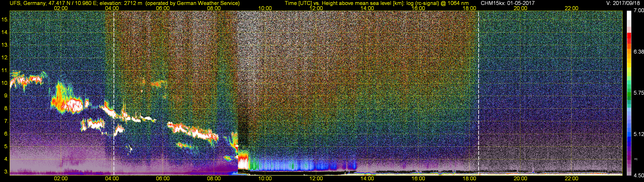644x182 pixels.
Task: Click the 7.00 value on the color scale
Action: tap(639, 10)
